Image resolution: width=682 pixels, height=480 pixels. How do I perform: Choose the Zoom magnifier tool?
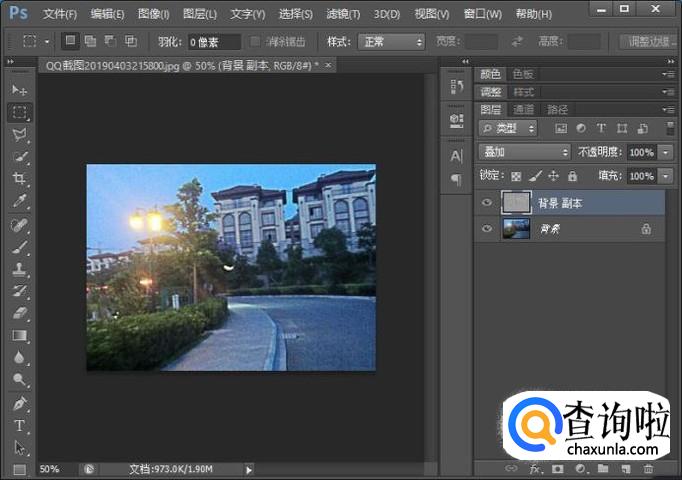click(20, 380)
